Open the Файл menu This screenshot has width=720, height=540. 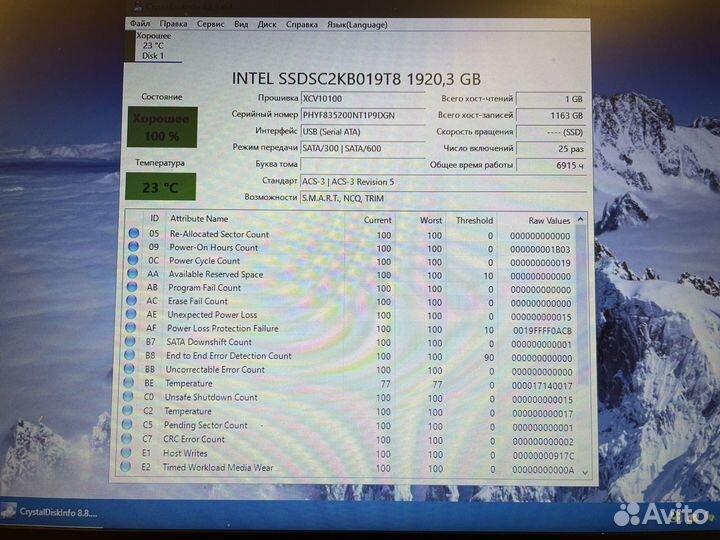click(x=140, y=23)
